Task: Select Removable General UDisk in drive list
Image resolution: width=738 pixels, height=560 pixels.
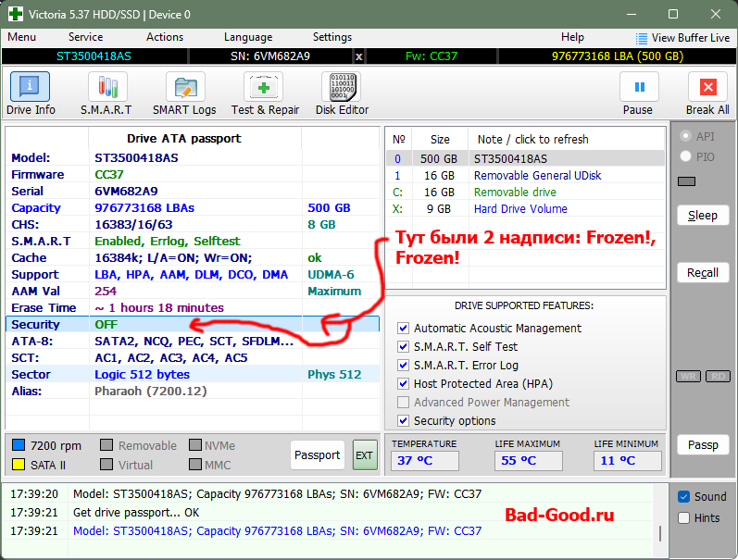Action: point(537,175)
